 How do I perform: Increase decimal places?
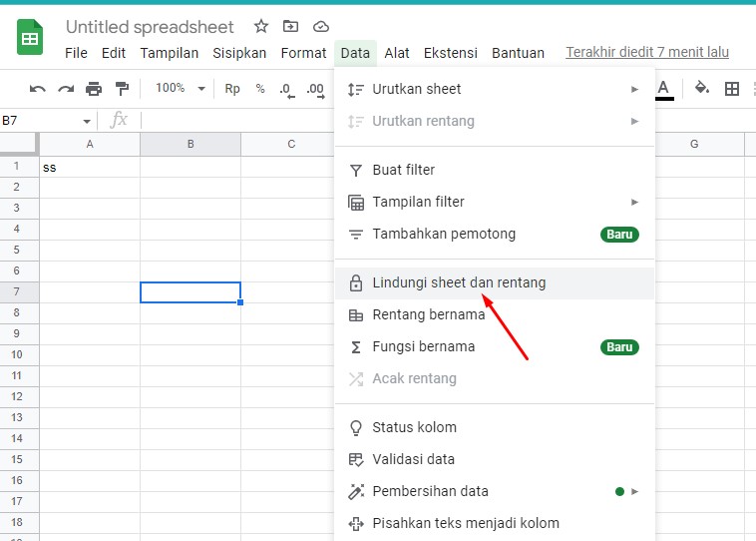316,90
